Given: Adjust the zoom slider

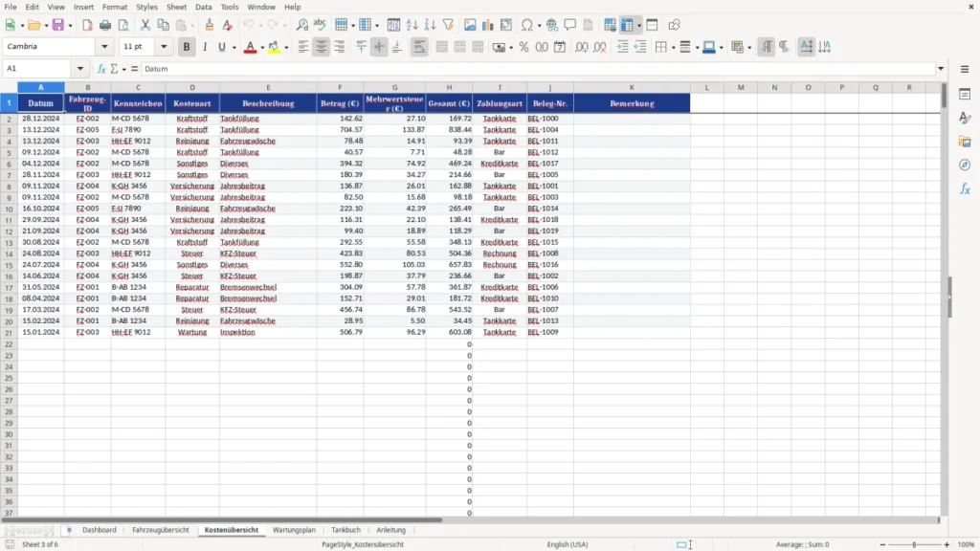Looking at the screenshot, I should (914, 544).
